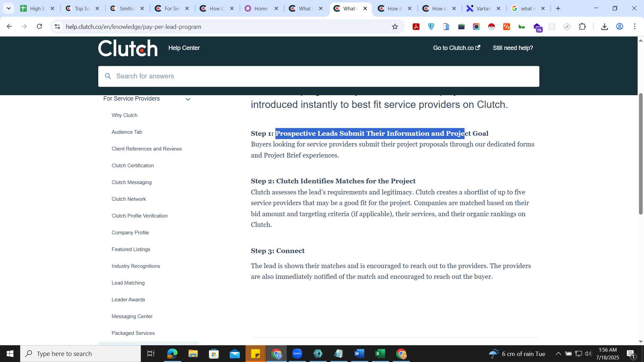This screenshot has height=362, width=644.
Task: Open File Explorer from the taskbar
Action: [193, 354]
